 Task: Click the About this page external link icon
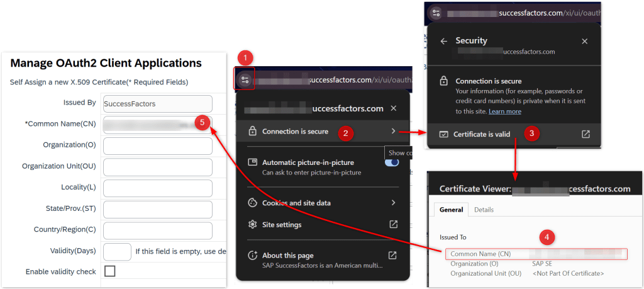(x=393, y=255)
